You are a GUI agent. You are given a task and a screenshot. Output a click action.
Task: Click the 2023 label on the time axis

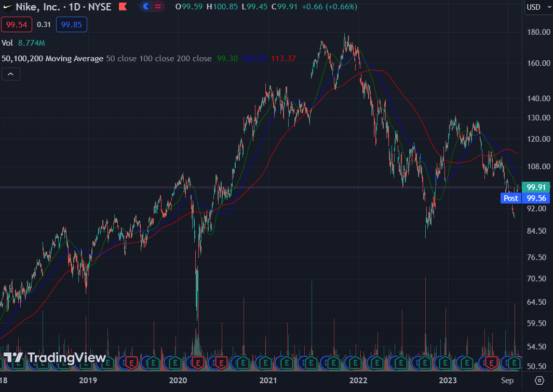448,381
